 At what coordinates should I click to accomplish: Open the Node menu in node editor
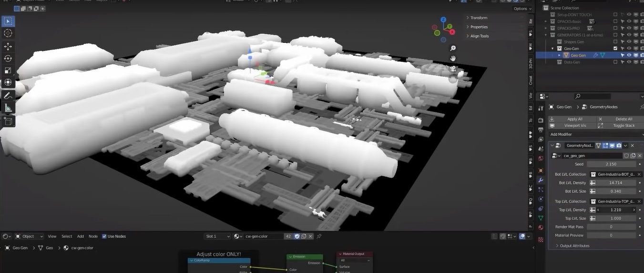coord(93,236)
